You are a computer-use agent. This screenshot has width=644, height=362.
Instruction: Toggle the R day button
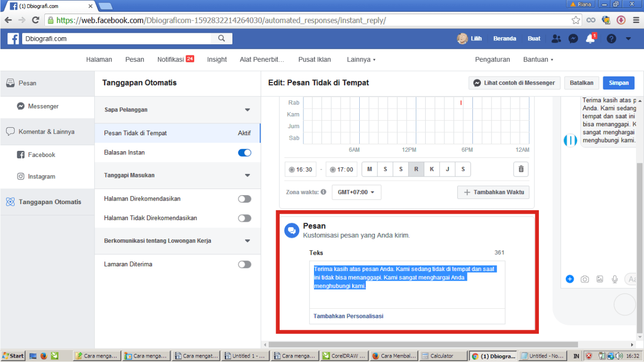point(416,169)
